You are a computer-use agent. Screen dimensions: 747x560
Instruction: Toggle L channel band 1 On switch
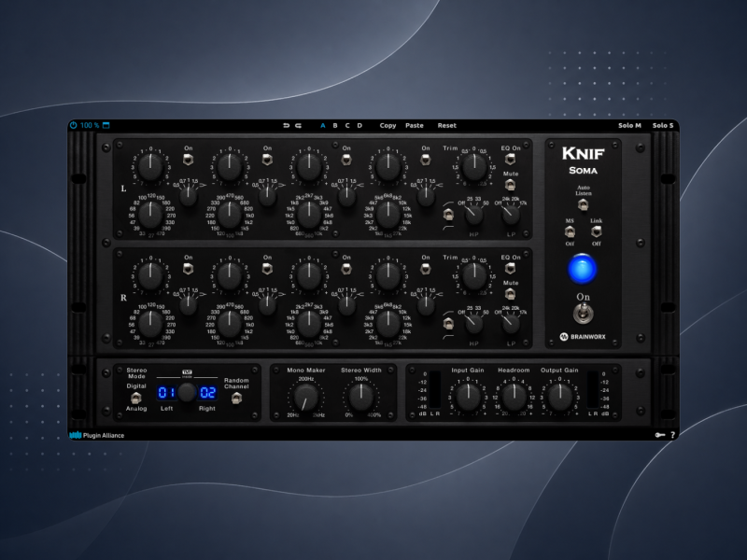click(189, 160)
